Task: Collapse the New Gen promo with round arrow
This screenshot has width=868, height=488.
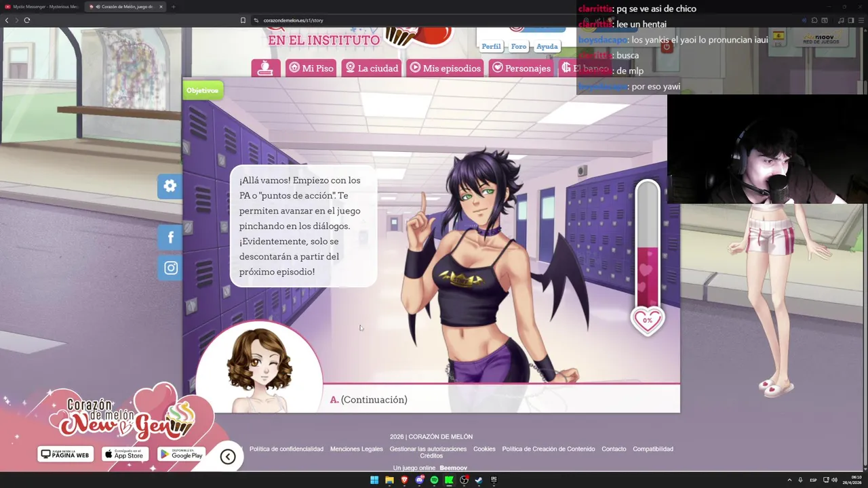Action: coord(228,457)
